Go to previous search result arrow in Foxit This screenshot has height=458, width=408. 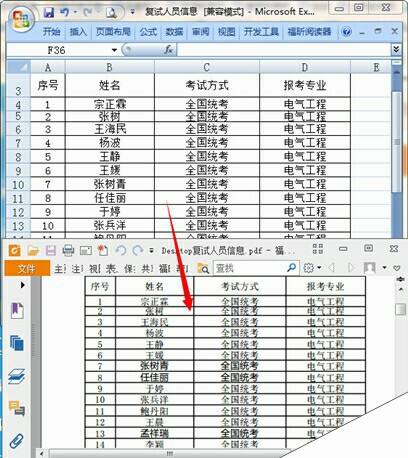(x=331, y=268)
